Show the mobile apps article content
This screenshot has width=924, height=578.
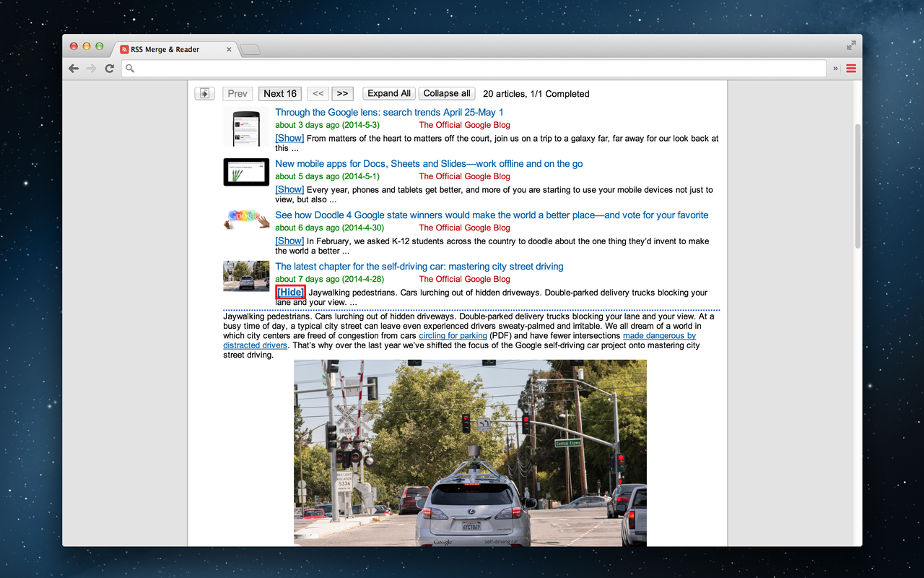289,189
